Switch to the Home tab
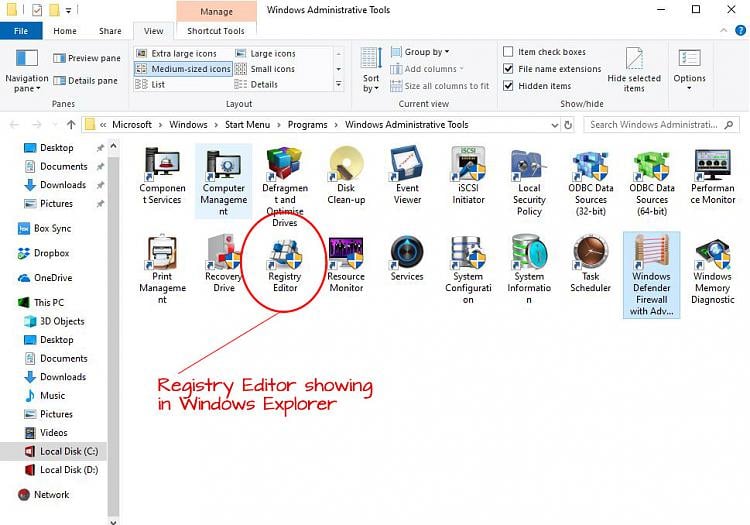This screenshot has width=750, height=525. pos(65,31)
